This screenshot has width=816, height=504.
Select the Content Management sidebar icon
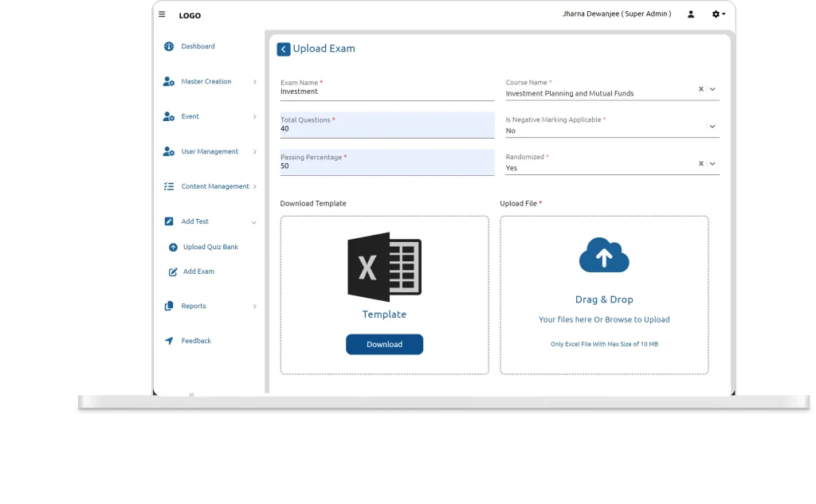pos(168,186)
